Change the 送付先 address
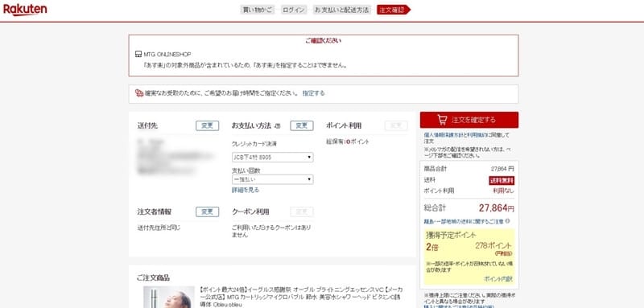The height and width of the screenshot is (308, 644). click(208, 126)
